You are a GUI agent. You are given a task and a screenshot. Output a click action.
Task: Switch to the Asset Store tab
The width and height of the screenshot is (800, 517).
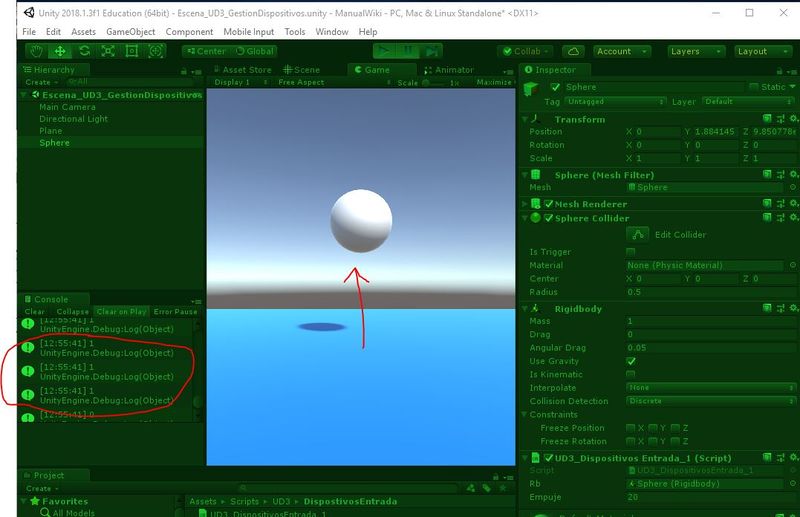(x=243, y=70)
